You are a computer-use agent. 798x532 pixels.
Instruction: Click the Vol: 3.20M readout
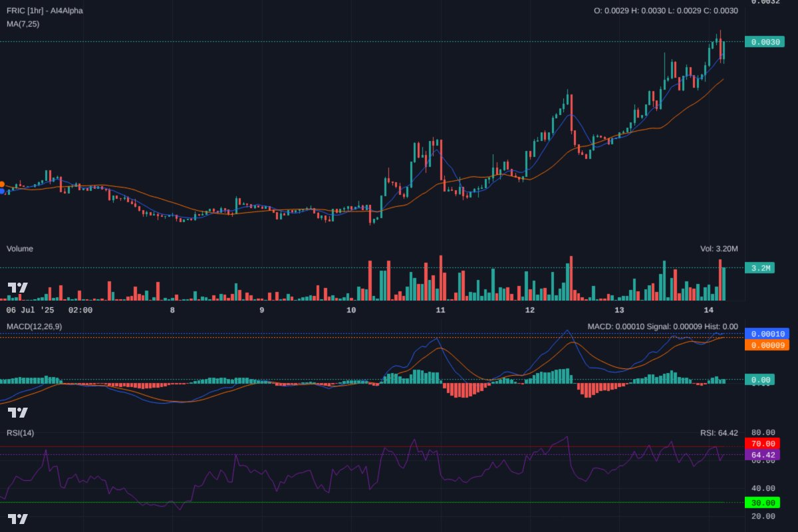click(x=719, y=249)
